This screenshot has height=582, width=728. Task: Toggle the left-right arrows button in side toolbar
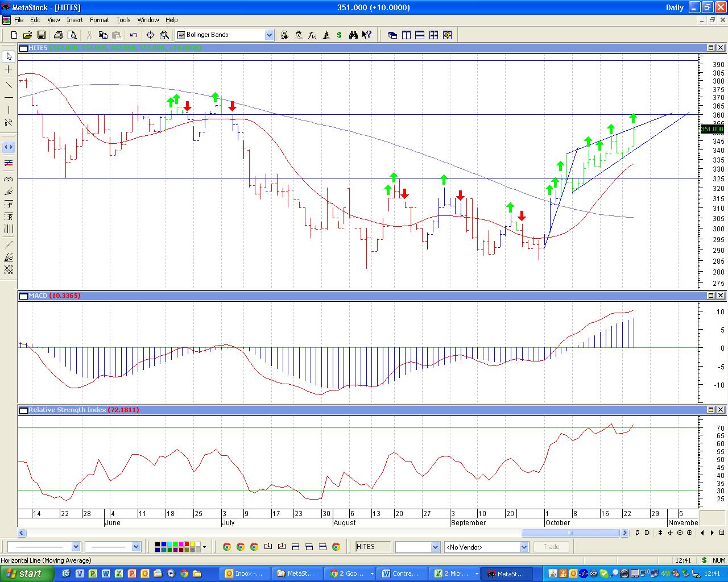pyautogui.click(x=9, y=147)
